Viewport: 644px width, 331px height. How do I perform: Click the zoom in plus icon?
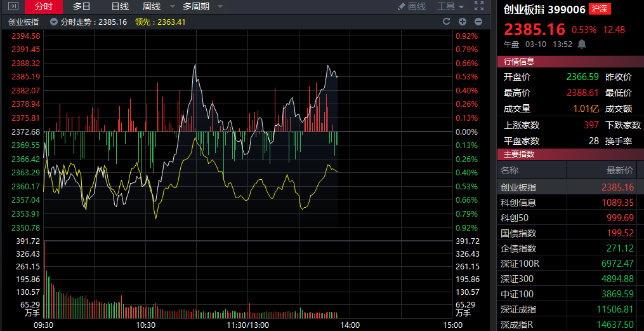click(x=463, y=22)
